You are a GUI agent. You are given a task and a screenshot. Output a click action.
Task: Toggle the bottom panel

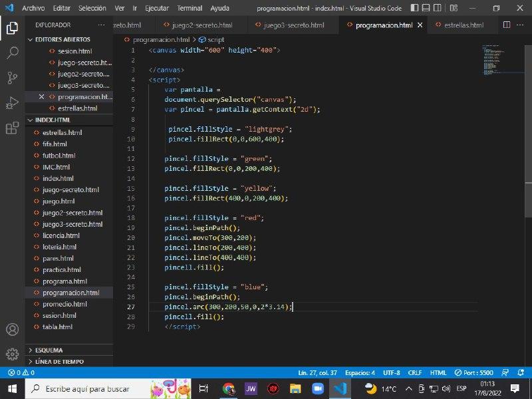[426, 8]
